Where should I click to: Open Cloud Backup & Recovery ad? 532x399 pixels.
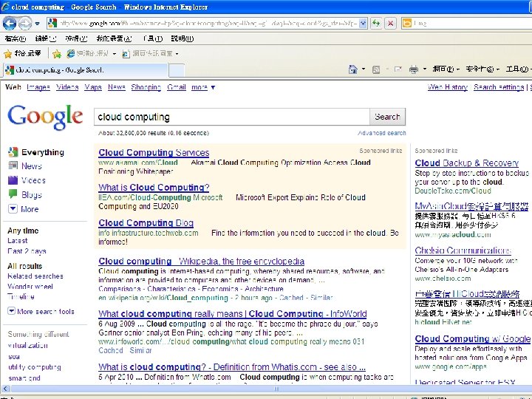[466, 163]
